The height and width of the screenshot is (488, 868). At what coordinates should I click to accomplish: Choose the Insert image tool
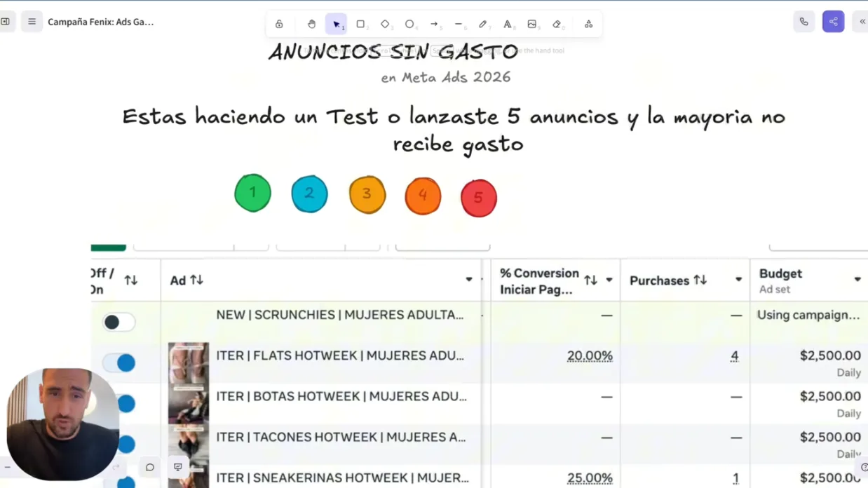pyautogui.click(x=532, y=24)
